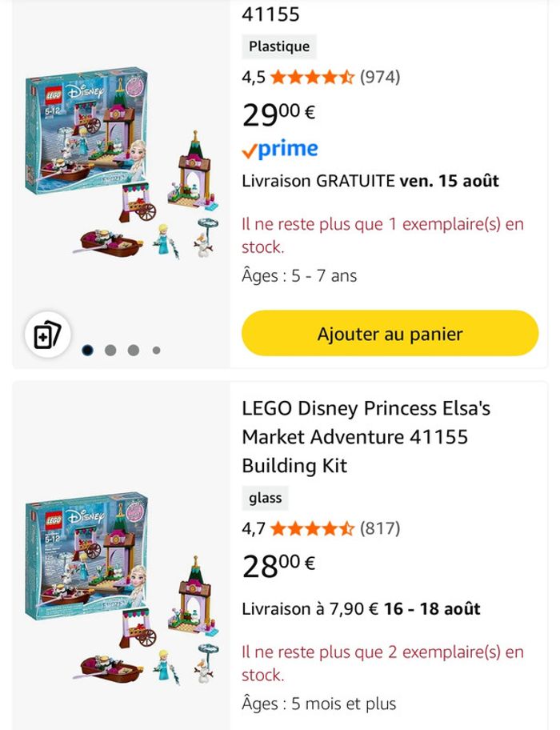
Task: Click the Plastique material tag
Action: [279, 46]
